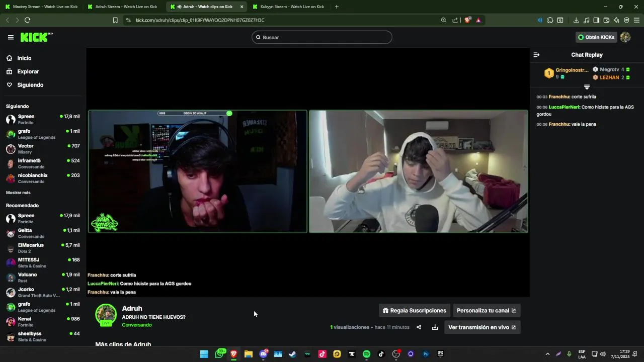Click LEZHAN in gift leaderboard
Viewport: 644px width, 362px height.
(x=611, y=77)
